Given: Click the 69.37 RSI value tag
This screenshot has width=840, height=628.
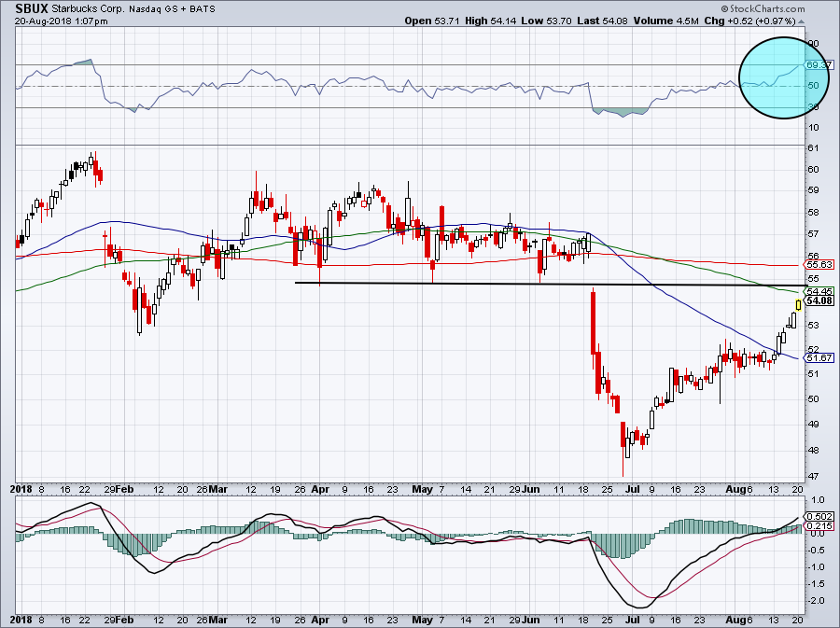Looking at the screenshot, I should point(819,64).
